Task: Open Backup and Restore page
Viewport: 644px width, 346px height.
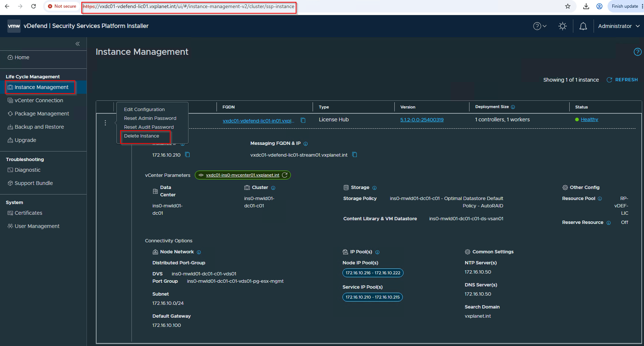Action: (36, 127)
